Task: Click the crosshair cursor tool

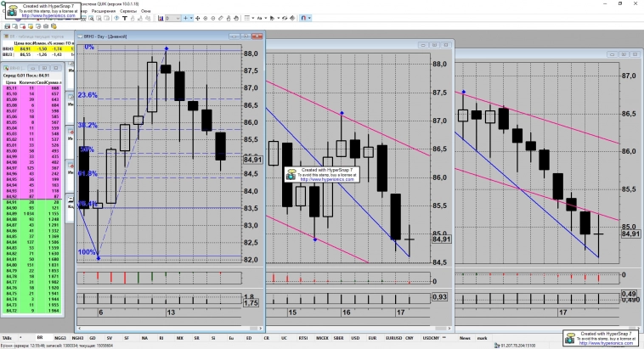Action: (185, 19)
